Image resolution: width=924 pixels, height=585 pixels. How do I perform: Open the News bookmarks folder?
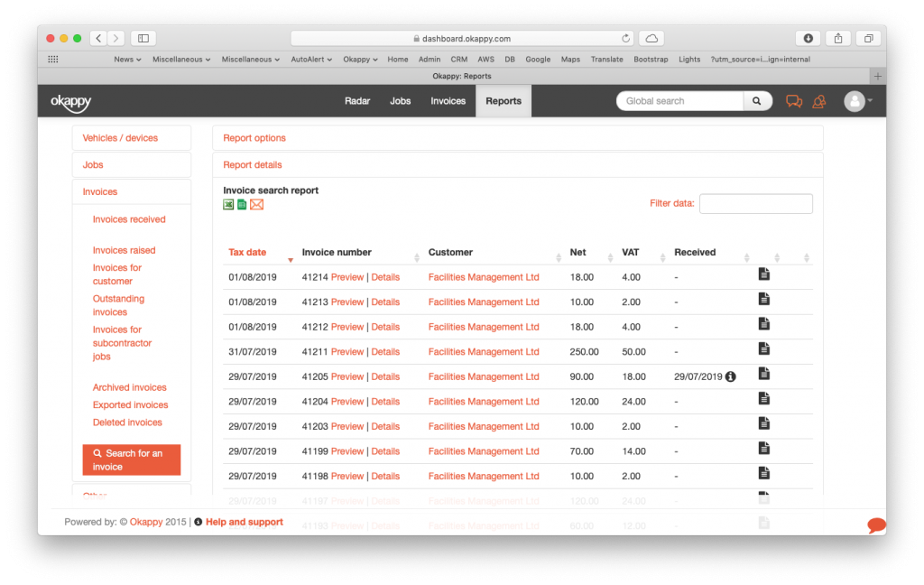(127, 60)
